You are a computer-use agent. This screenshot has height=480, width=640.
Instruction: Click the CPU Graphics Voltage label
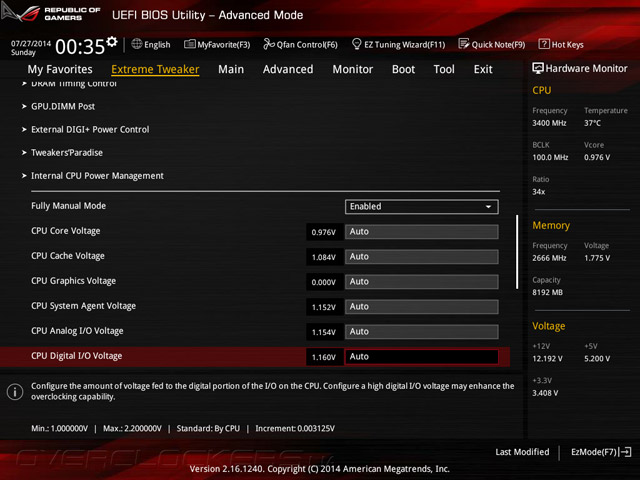tap(73, 281)
